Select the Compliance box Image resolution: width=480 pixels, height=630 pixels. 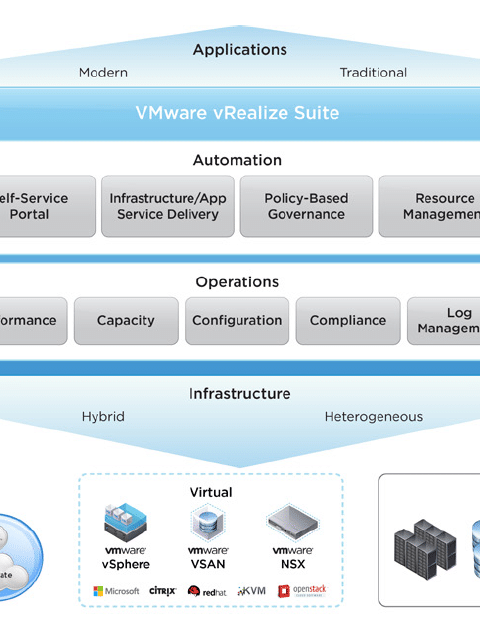(x=348, y=321)
